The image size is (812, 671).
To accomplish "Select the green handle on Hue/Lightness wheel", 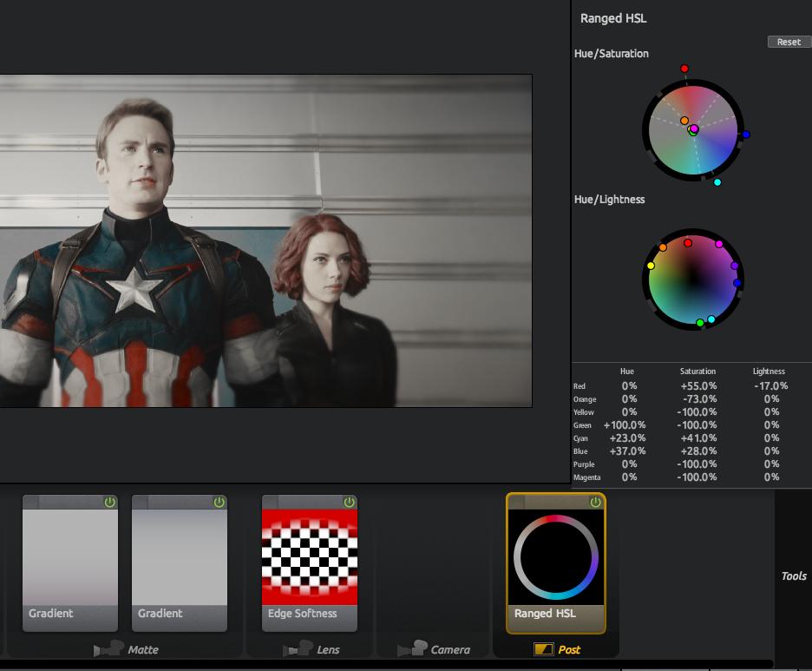I will (x=700, y=323).
